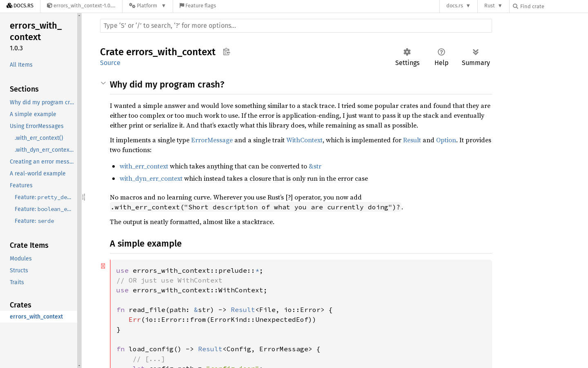This screenshot has width=588, height=368.
Task: Copy the crate item path icon
Action: pyautogui.click(x=227, y=52)
